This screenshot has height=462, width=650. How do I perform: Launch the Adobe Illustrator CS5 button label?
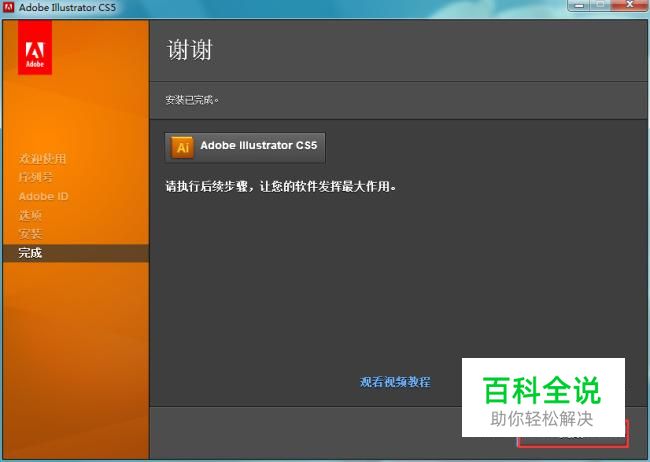[x=259, y=146]
